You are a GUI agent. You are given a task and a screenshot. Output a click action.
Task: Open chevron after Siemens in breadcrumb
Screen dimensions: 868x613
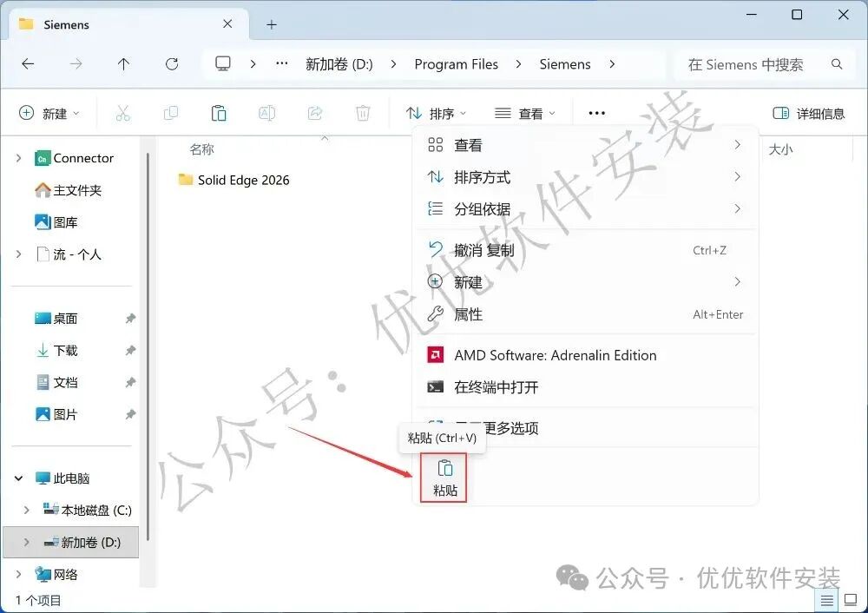pos(612,64)
